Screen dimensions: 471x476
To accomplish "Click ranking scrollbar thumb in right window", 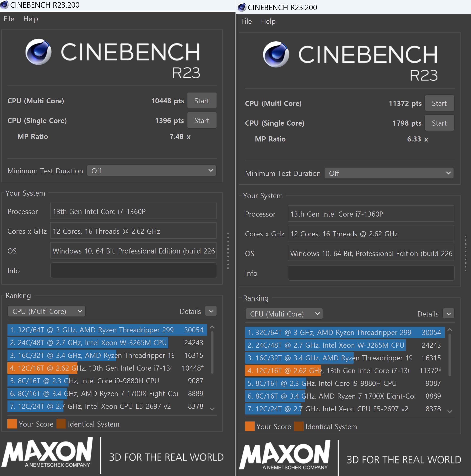I will coord(450,355).
